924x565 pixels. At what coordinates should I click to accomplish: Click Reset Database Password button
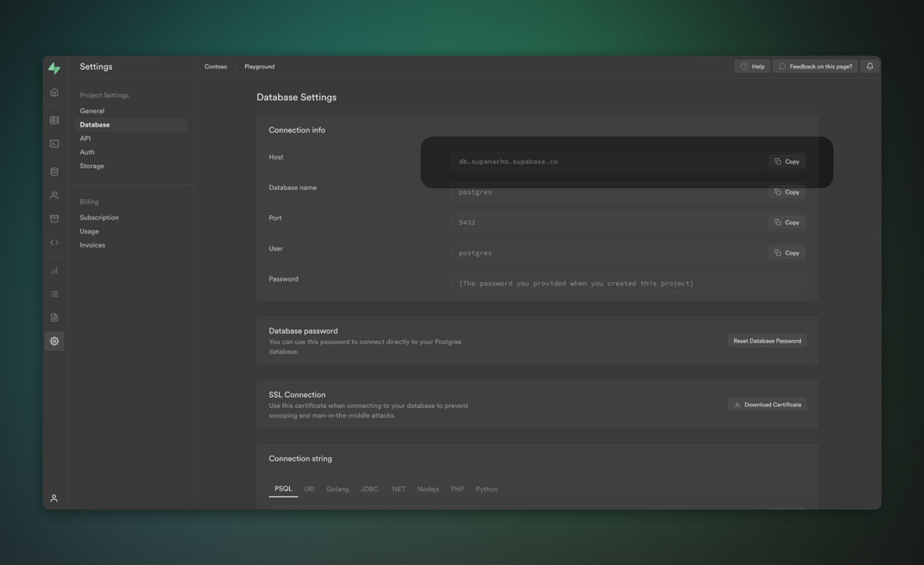[x=767, y=341]
